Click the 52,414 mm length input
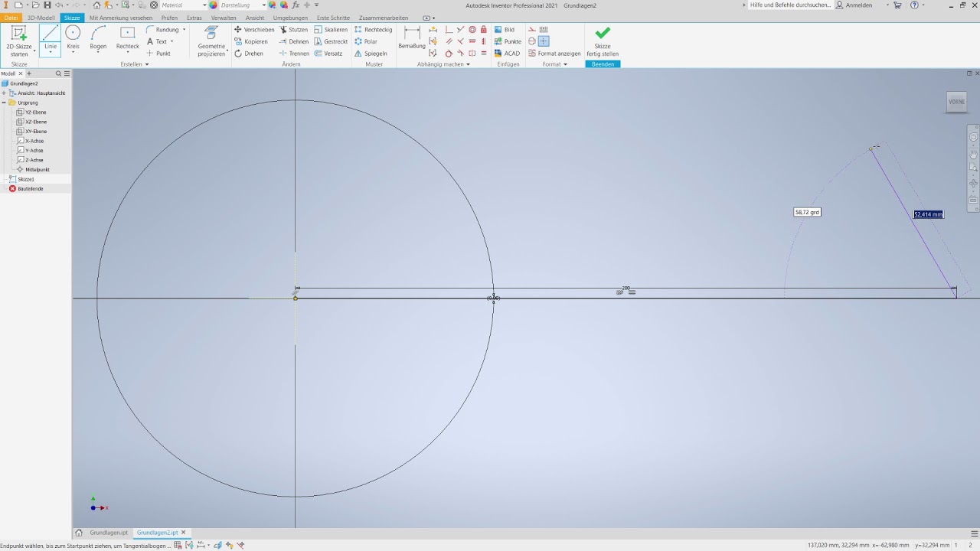This screenshot has height=551, width=980. click(x=928, y=214)
